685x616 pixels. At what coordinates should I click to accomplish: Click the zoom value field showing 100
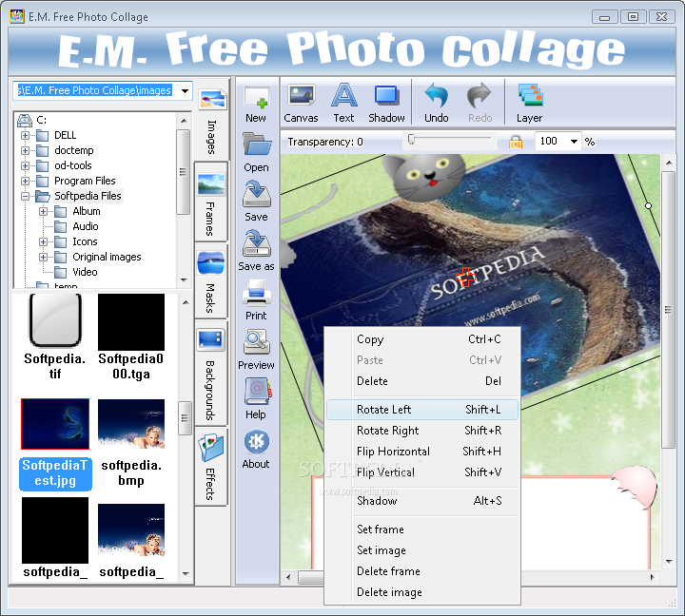coord(551,142)
